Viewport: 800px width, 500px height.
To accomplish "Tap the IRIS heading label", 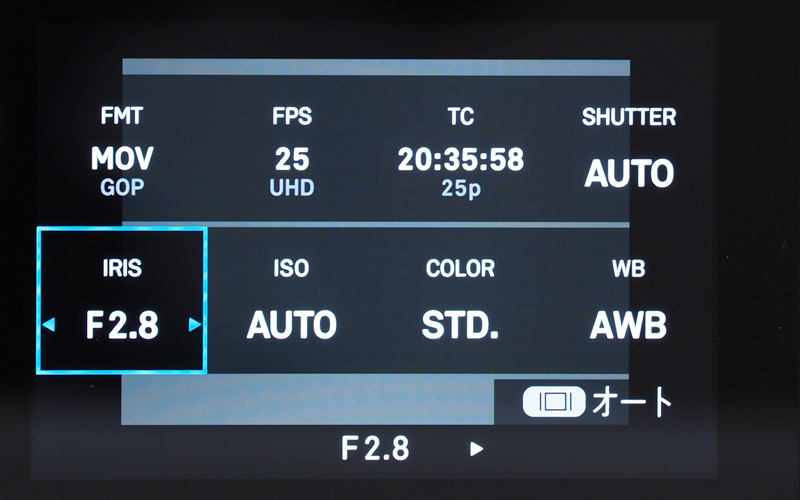I will click(122, 268).
